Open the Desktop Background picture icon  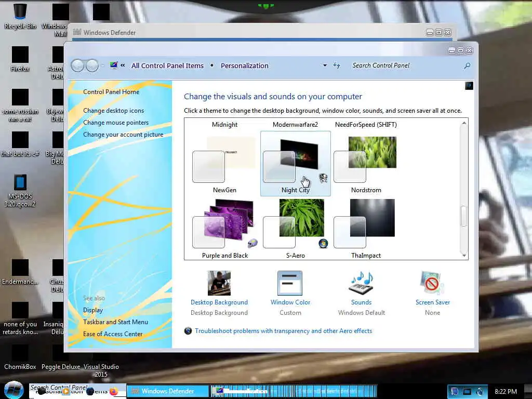tap(219, 283)
